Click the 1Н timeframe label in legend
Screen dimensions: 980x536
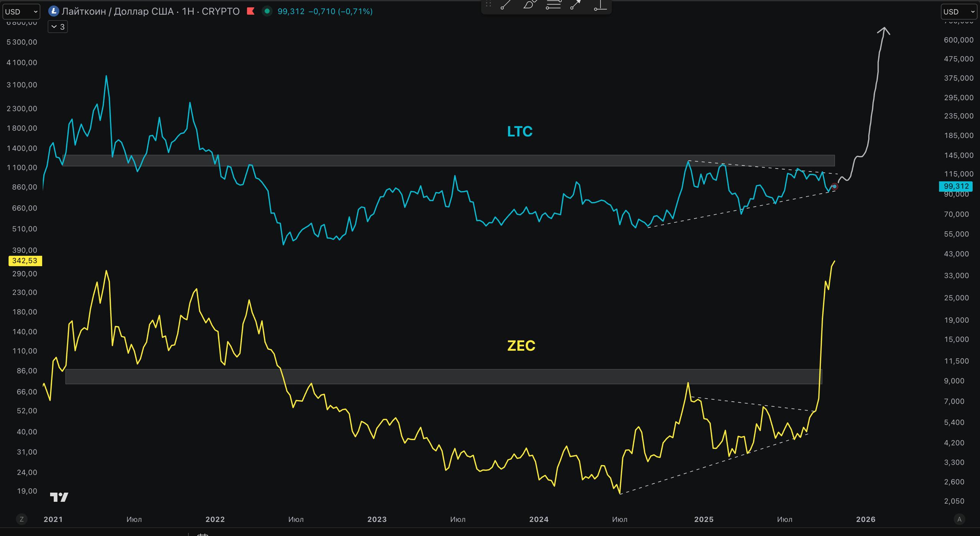[x=188, y=11]
